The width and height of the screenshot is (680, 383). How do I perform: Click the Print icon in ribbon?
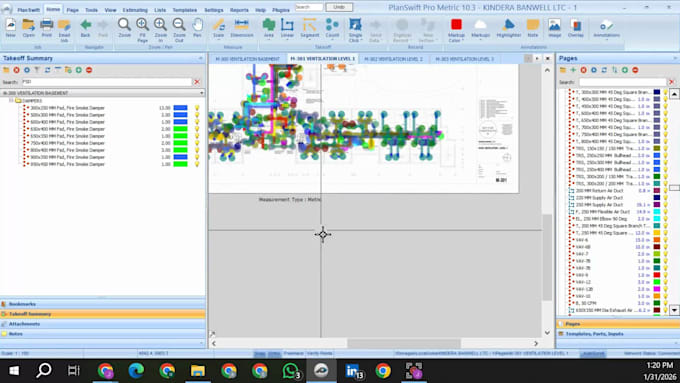46,25
